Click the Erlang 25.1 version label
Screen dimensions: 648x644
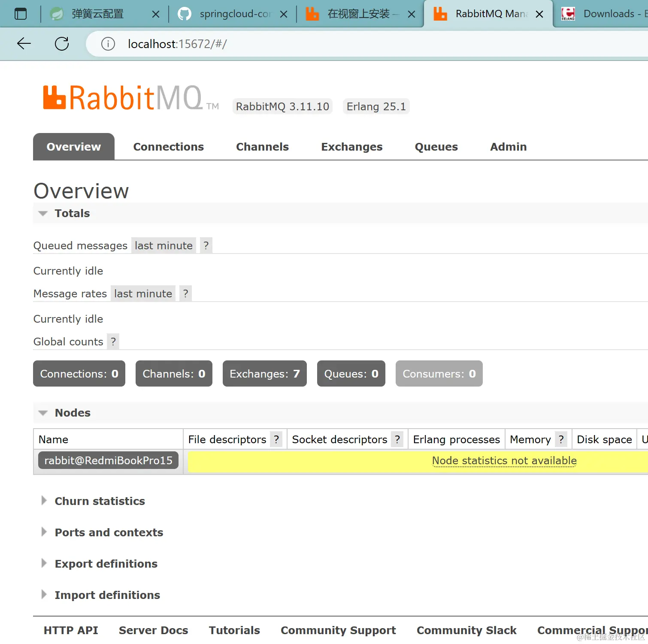coord(376,106)
